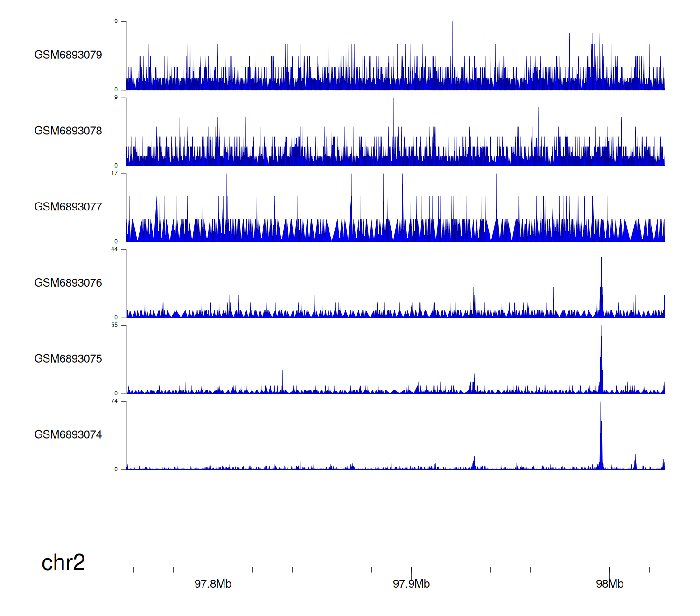Image resolution: width=700 pixels, height=616 pixels.
Task: Click the 97.8Mb axis tick label
Action: point(213,584)
